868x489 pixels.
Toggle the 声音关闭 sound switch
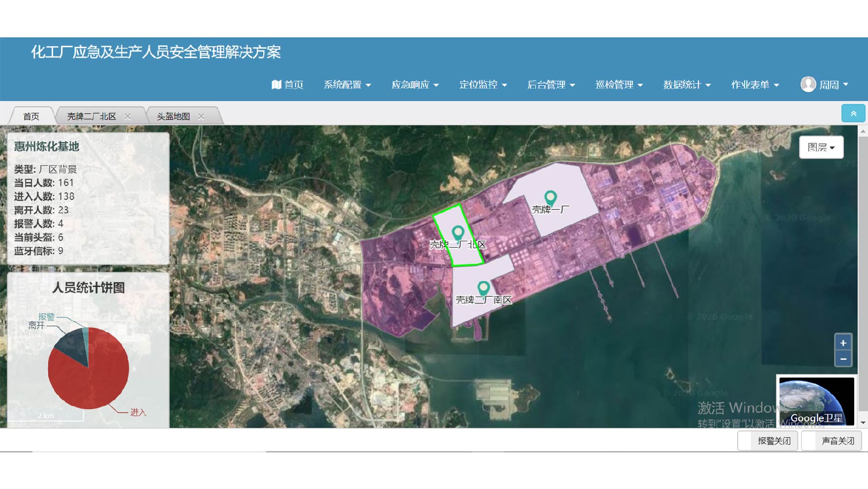832,441
